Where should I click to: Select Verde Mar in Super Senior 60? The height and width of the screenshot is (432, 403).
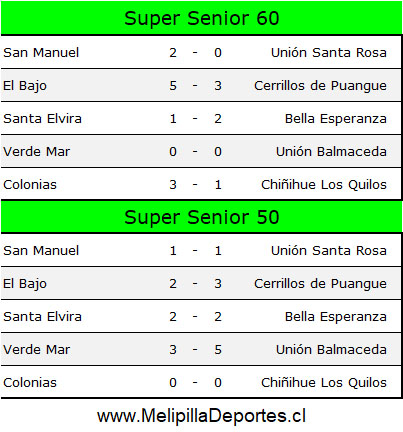(x=37, y=152)
